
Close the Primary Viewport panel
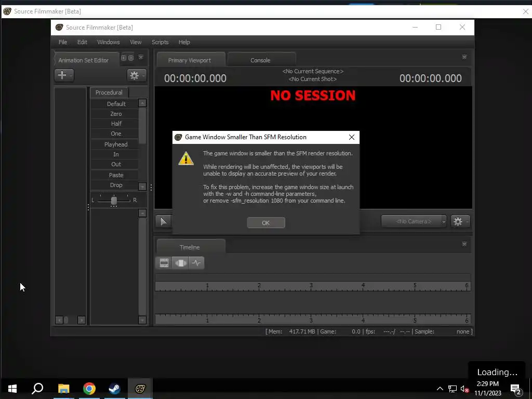pos(464,57)
